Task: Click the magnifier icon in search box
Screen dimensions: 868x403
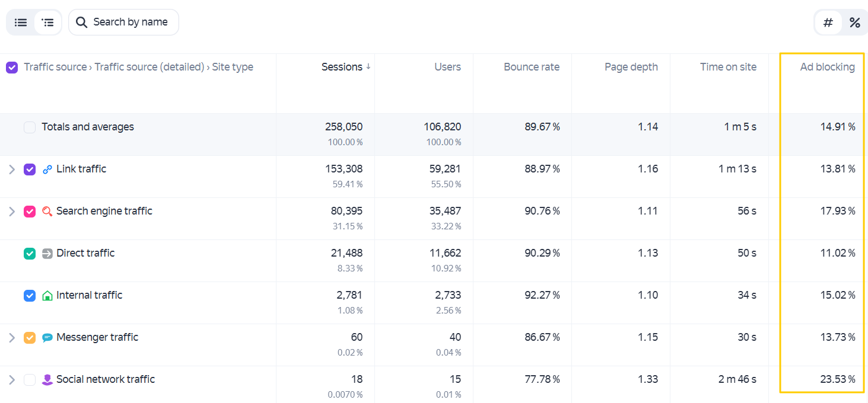Action: 82,23
